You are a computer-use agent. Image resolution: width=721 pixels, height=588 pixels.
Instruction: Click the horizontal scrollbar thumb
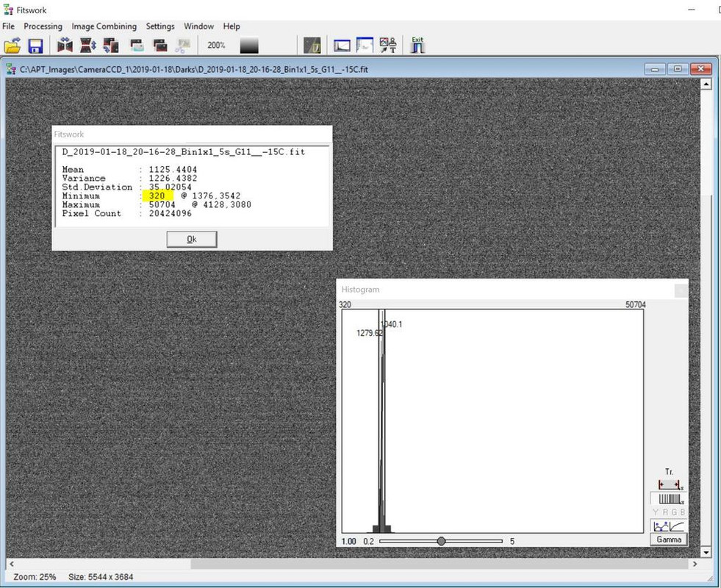pyautogui.click(x=440, y=564)
